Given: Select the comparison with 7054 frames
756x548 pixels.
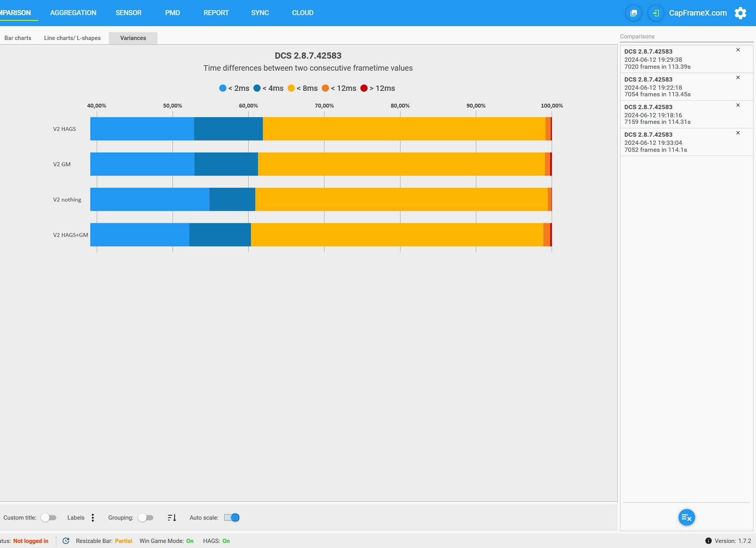Looking at the screenshot, I should (686, 87).
